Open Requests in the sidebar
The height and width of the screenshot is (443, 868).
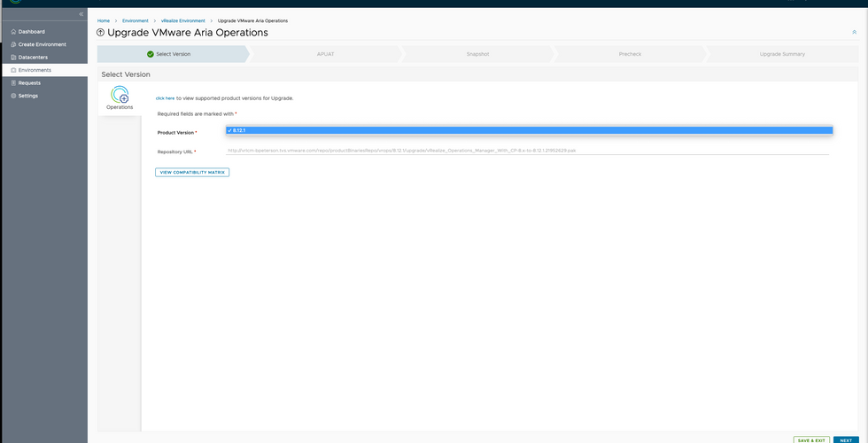(x=29, y=83)
